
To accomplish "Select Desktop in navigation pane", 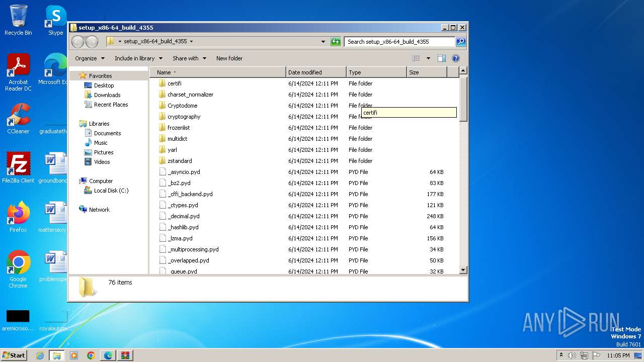I will 104,85.
